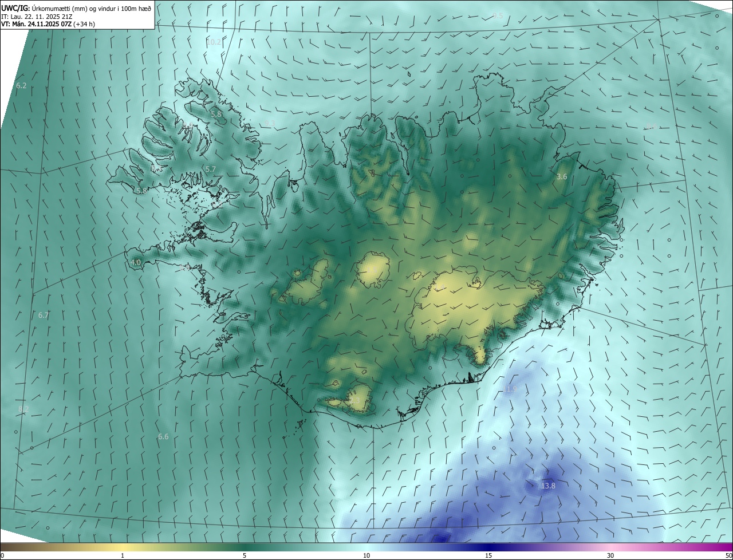Click the 15 tick on the color scale
Image resolution: width=733 pixels, height=560 pixels.
point(488,555)
